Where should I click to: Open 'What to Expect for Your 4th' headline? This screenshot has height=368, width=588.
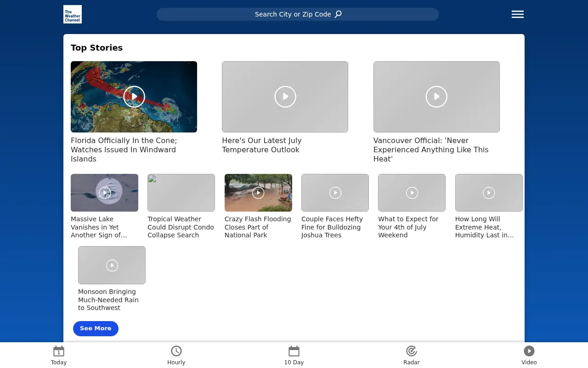(x=408, y=227)
